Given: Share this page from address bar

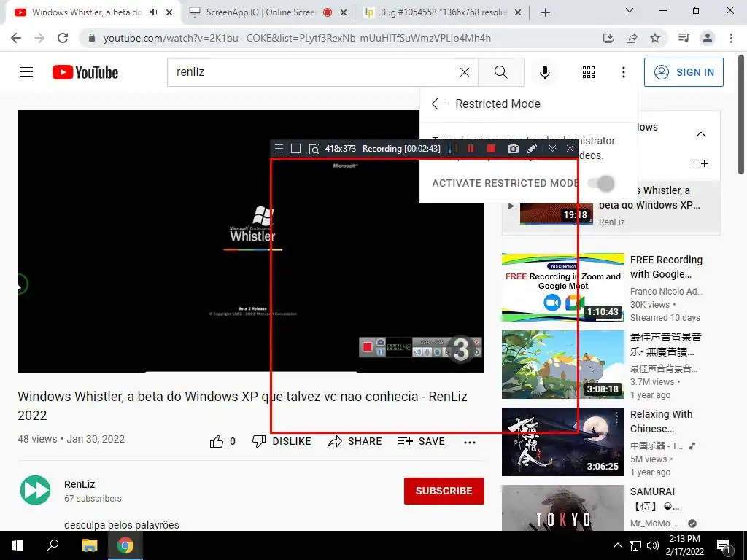Looking at the screenshot, I should point(632,38).
